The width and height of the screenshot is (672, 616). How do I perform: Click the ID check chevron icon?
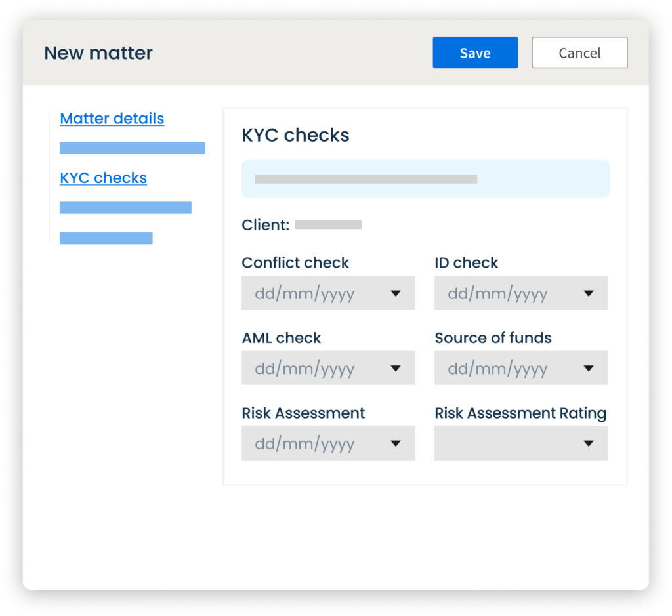(x=589, y=293)
